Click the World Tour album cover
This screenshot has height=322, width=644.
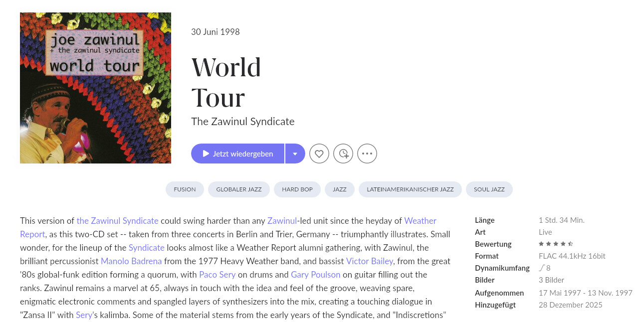coord(95,88)
